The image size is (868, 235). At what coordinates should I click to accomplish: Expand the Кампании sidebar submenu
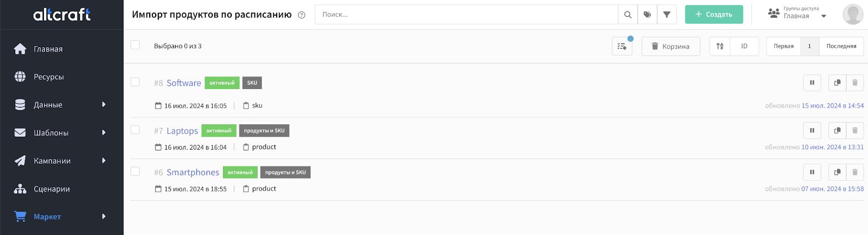[x=104, y=161]
